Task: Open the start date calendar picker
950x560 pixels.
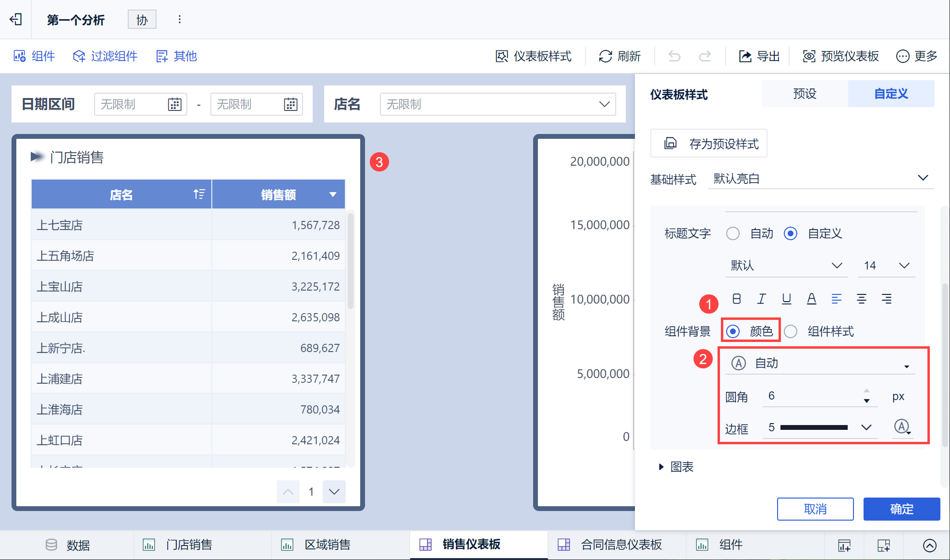Action: [x=174, y=104]
